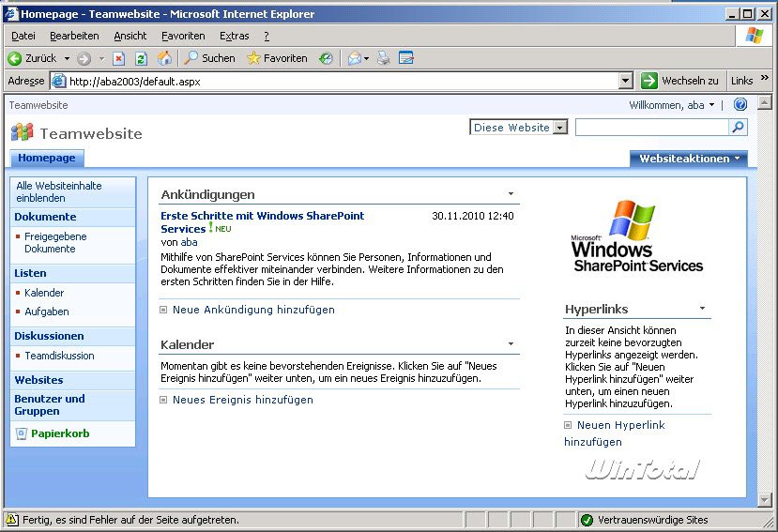Screen dimensions: 778x532
Task: Click the greyed forward arrow icon
Action: point(84,58)
